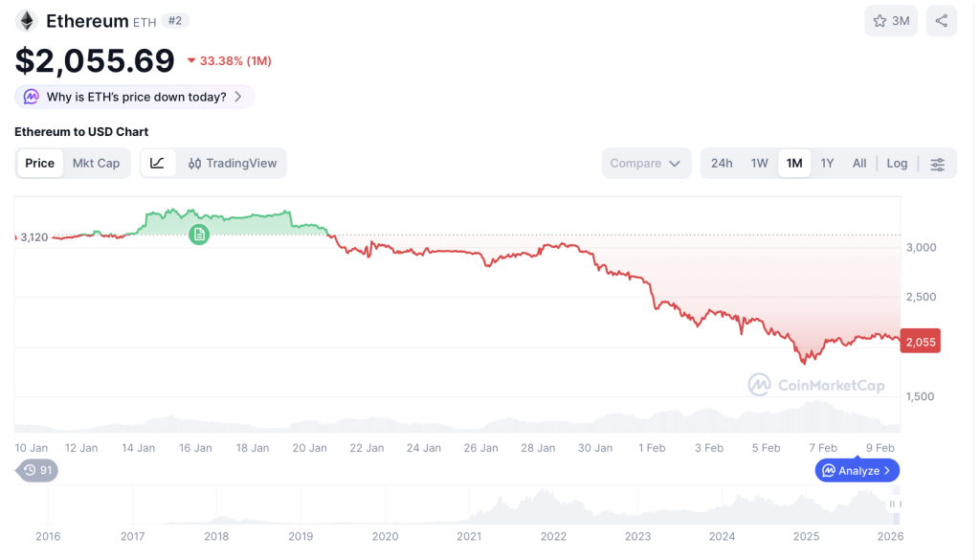Select the 1Y timeframe tab
This screenshot has width=980, height=560.
pos(827,163)
